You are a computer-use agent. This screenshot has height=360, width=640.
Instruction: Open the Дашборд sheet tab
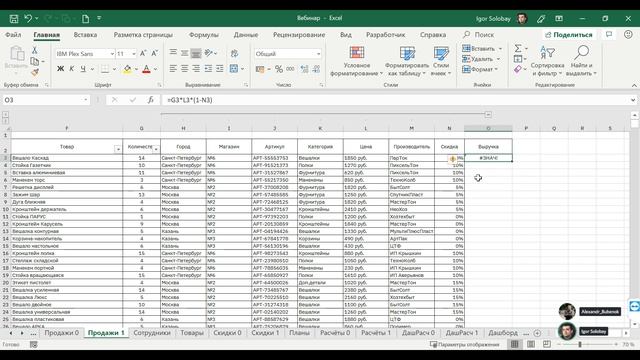502,333
